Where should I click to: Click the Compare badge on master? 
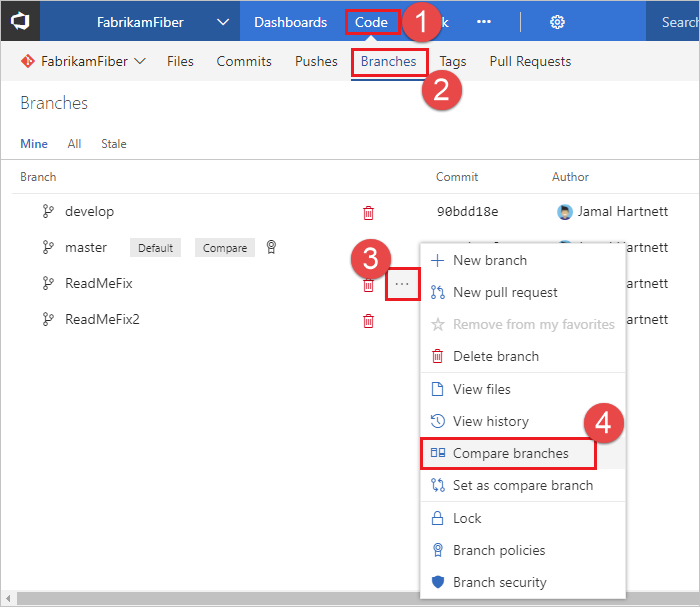225,248
